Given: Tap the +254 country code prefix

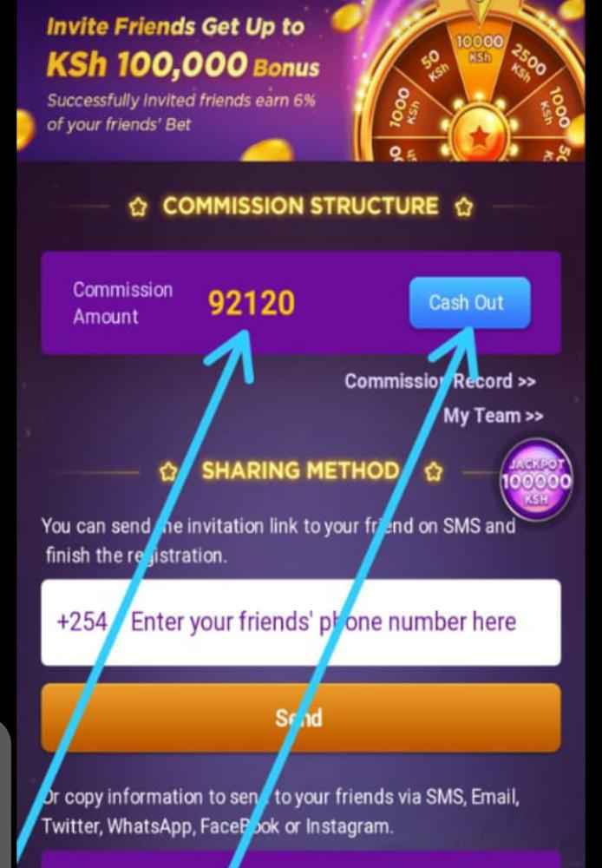Looking at the screenshot, I should tap(82, 622).
